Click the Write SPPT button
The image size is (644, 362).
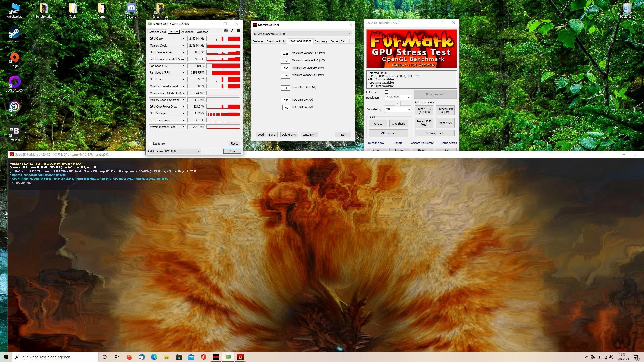coord(309,135)
